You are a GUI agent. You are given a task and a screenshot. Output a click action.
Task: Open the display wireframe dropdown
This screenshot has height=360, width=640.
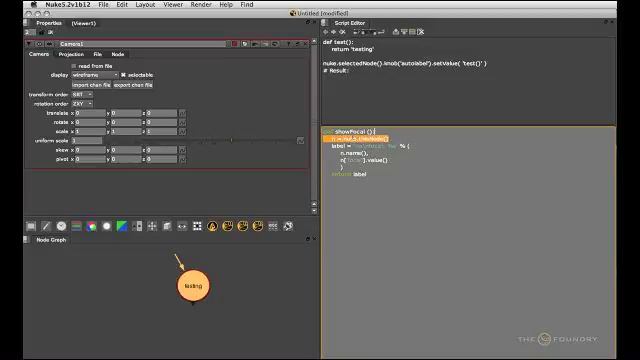coord(95,75)
